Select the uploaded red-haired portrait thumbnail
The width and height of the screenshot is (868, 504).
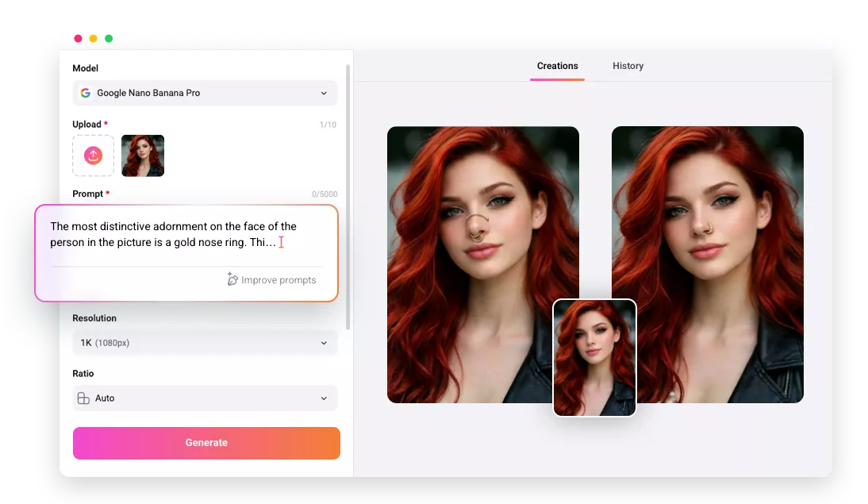(x=143, y=156)
